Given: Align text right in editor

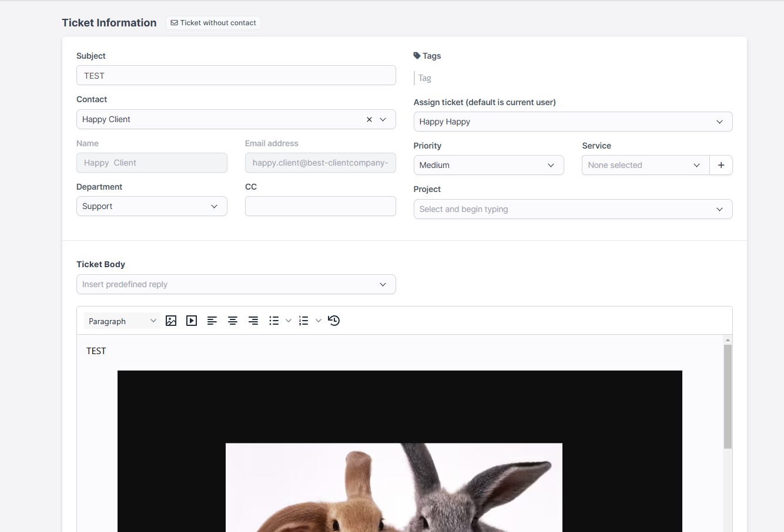Looking at the screenshot, I should coord(253,321).
